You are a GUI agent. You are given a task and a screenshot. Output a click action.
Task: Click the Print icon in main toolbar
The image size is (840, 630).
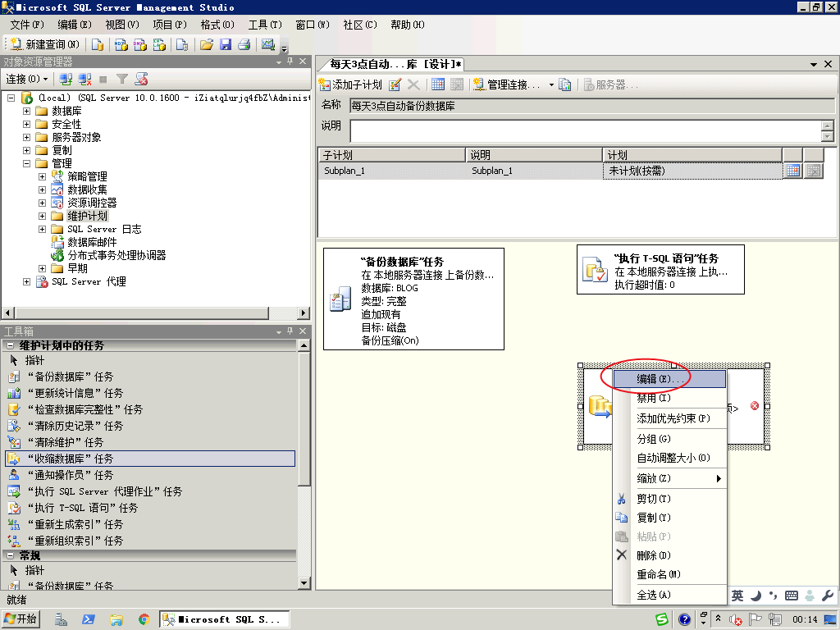click(244, 44)
